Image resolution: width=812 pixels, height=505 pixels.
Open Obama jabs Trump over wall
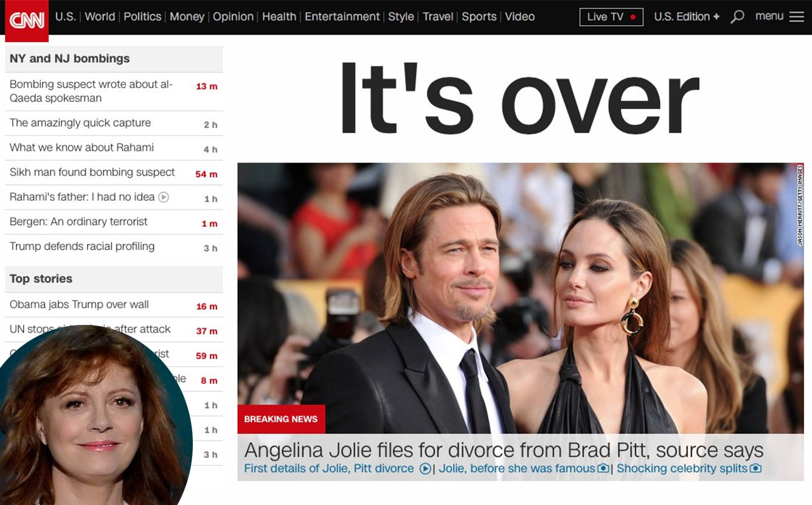79,305
